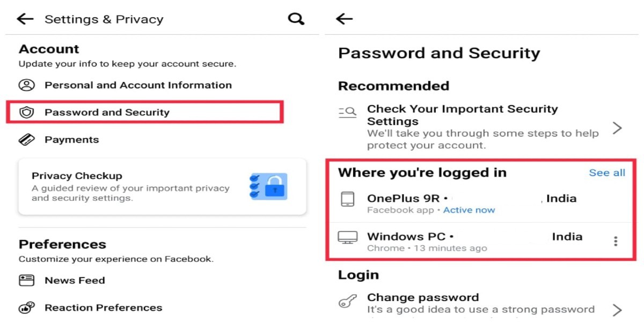The height and width of the screenshot is (322, 644).
Task: Open See all logged-in sessions
Action: click(607, 172)
